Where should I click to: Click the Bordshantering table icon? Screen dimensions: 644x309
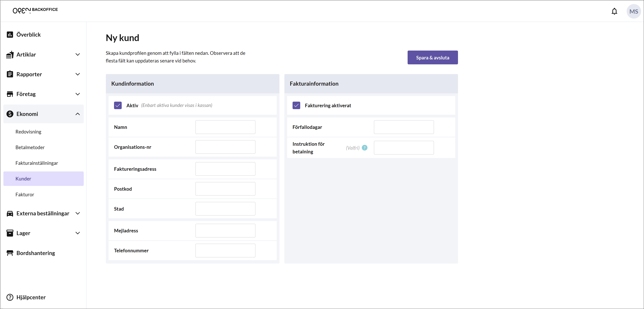click(x=10, y=253)
